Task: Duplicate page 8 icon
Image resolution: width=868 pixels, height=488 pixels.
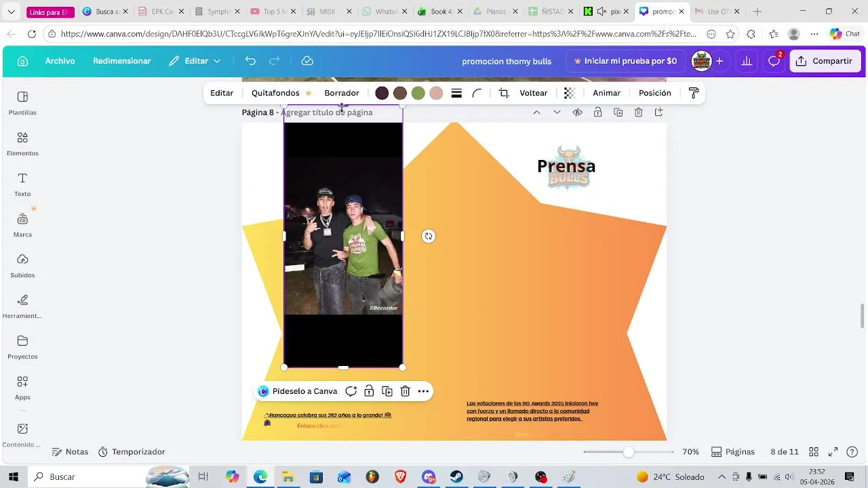Action: (x=618, y=113)
